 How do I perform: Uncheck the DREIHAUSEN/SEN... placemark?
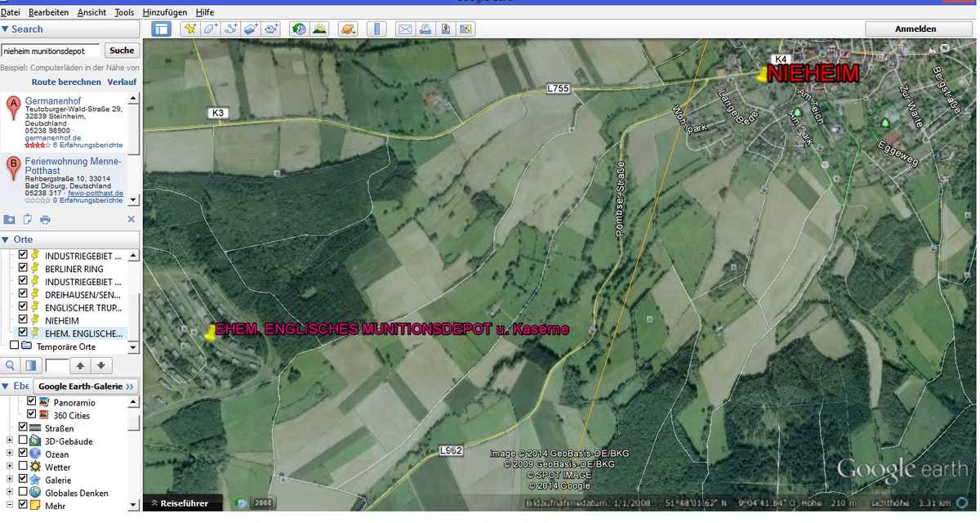pyautogui.click(x=24, y=294)
